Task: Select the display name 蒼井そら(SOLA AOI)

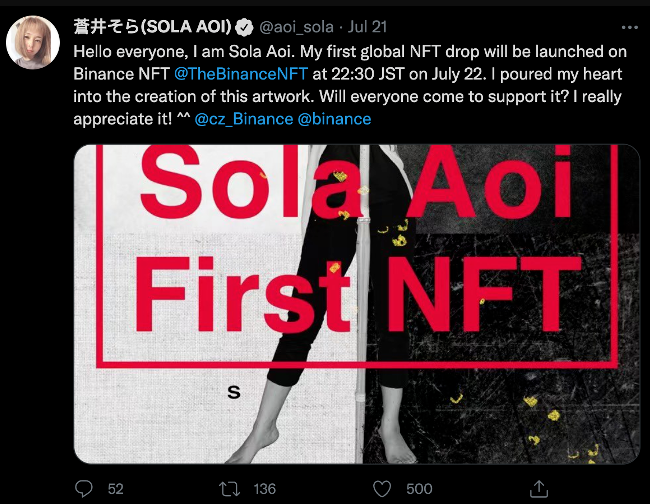Action: pos(152,27)
